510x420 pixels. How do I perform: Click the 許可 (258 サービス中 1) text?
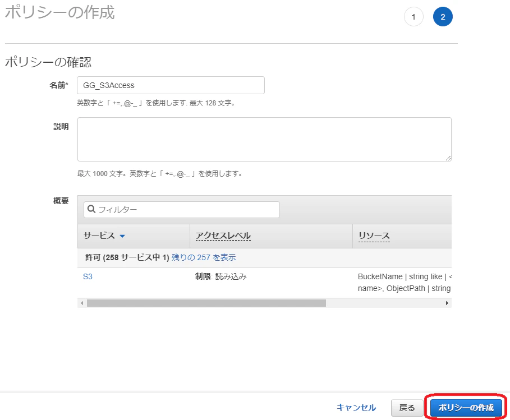(127, 257)
